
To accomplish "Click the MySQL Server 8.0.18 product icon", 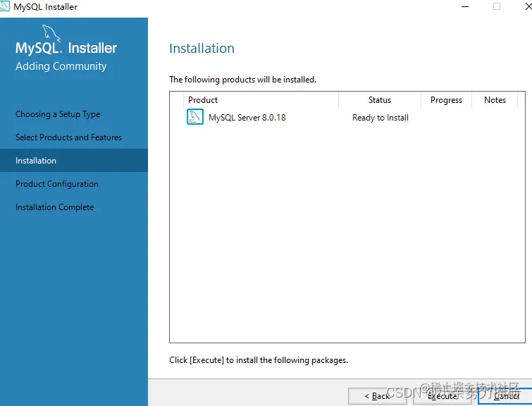I will 195,117.
